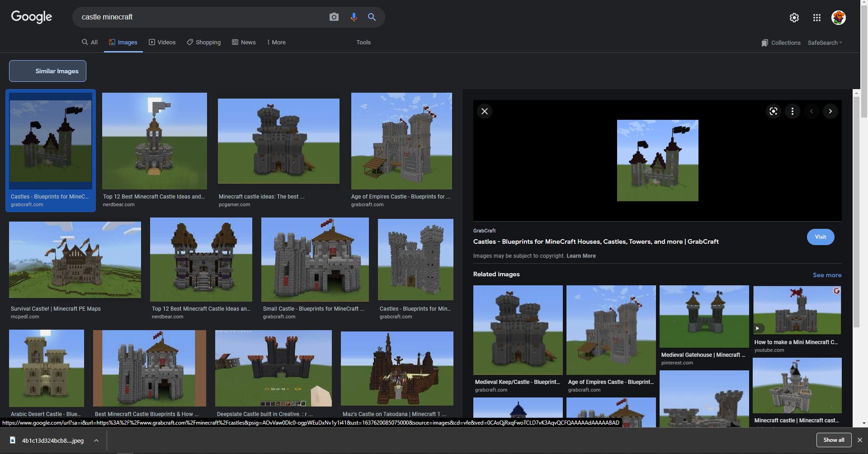Click the microphone voice search icon
Screen dimensions: 868x454
[354, 17]
